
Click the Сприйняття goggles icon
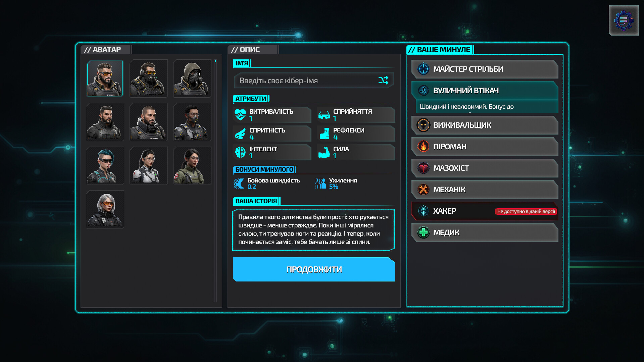324,115
